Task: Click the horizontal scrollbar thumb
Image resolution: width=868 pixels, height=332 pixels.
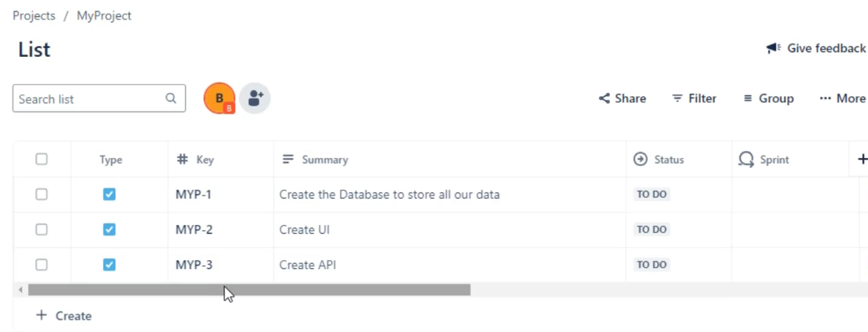Action: click(x=249, y=290)
